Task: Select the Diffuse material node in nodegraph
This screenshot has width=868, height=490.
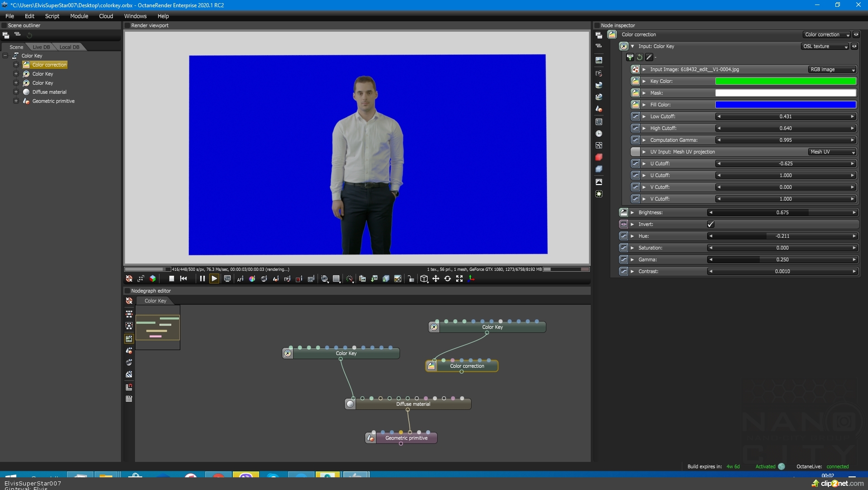Action: (408, 404)
